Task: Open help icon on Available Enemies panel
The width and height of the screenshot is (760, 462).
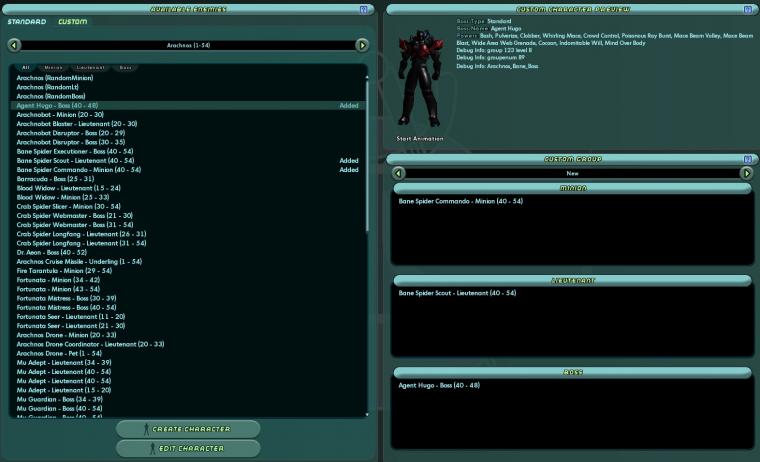Action: pyautogui.click(x=364, y=9)
